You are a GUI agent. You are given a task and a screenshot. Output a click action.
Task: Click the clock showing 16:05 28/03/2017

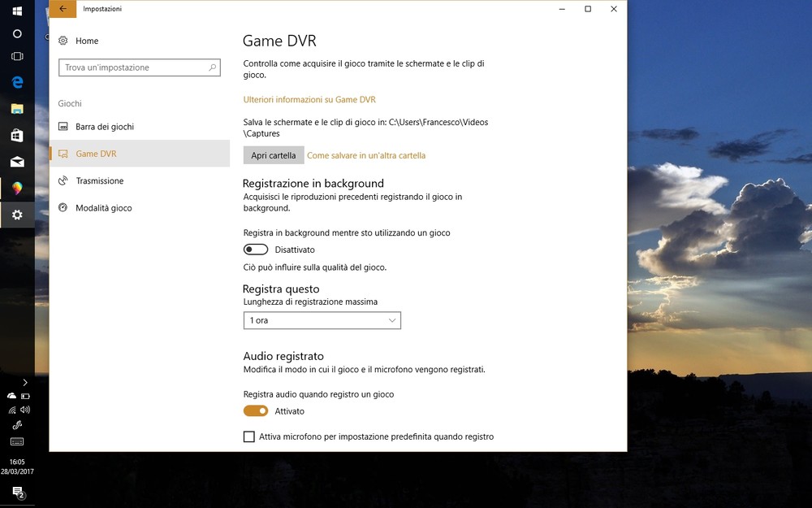[x=17, y=467]
